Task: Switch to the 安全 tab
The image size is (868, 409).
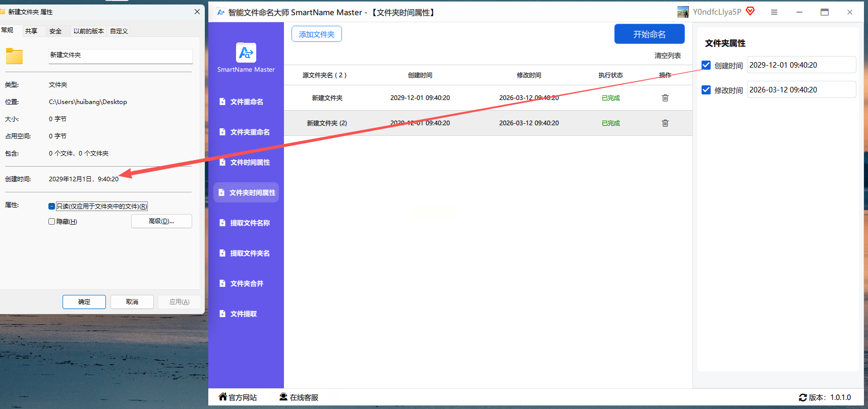Action: pos(55,31)
